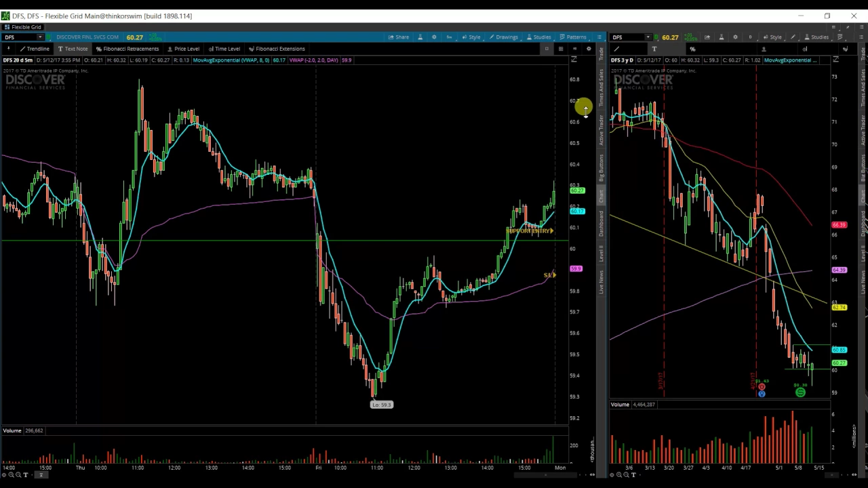Viewport: 868px width, 488px height.
Task: Click MovAvgExponential study label in left chart
Action: click(231, 60)
